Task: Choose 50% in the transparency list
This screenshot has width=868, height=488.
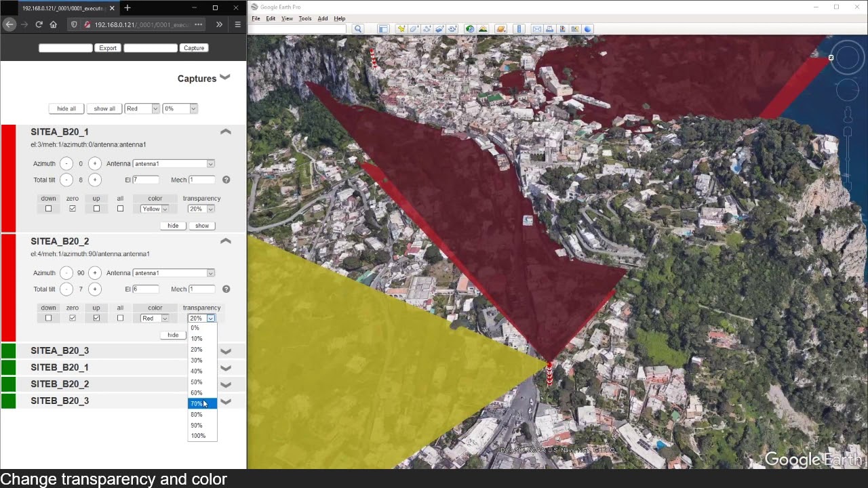Action: [202, 382]
